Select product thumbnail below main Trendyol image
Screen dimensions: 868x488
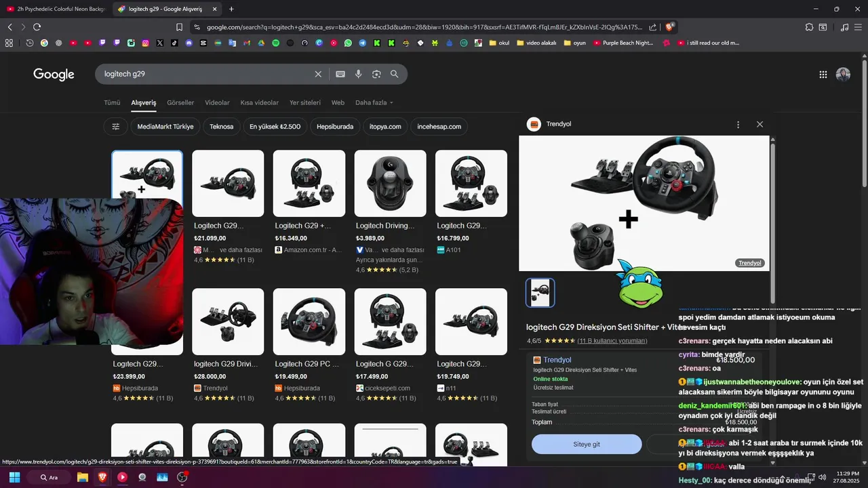540,293
